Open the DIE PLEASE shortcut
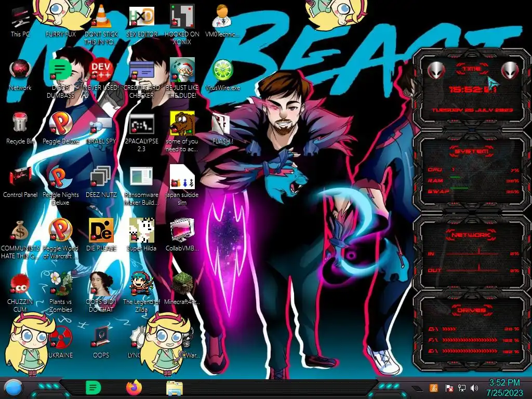This screenshot has width=532, height=399. 101,235
